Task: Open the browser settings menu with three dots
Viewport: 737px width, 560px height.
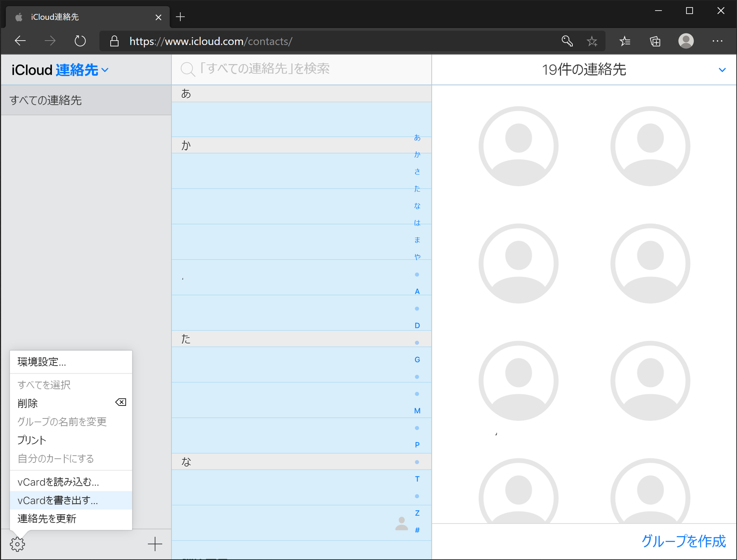Action: pos(718,41)
